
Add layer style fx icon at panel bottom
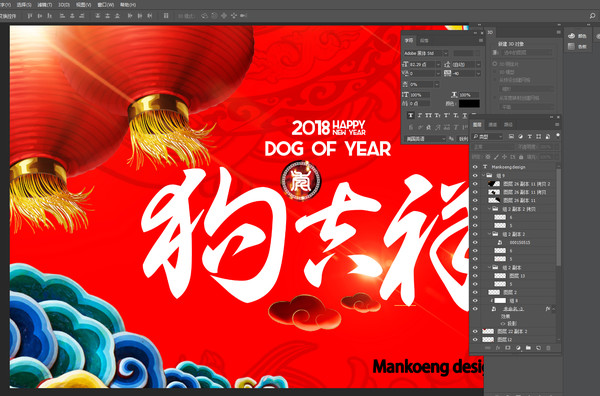point(498,348)
